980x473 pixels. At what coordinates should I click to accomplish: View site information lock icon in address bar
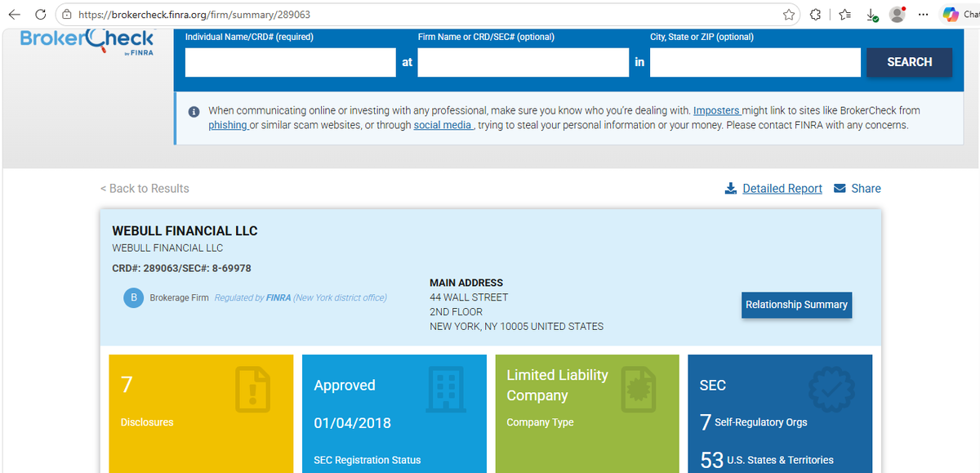pos(67,15)
